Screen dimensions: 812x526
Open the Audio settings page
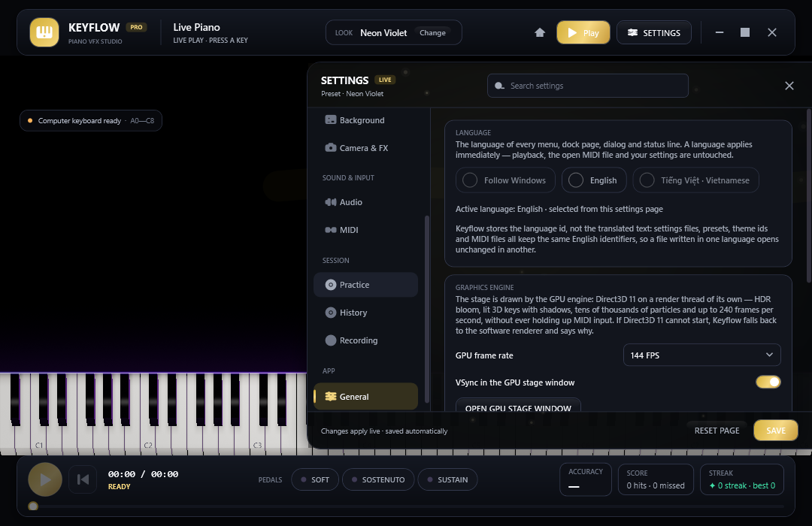pos(365,202)
